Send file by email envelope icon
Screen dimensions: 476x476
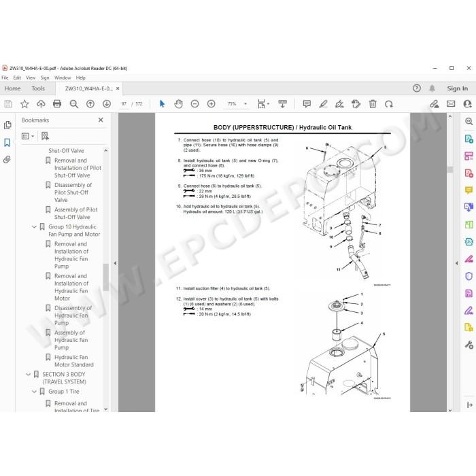[x=451, y=104]
